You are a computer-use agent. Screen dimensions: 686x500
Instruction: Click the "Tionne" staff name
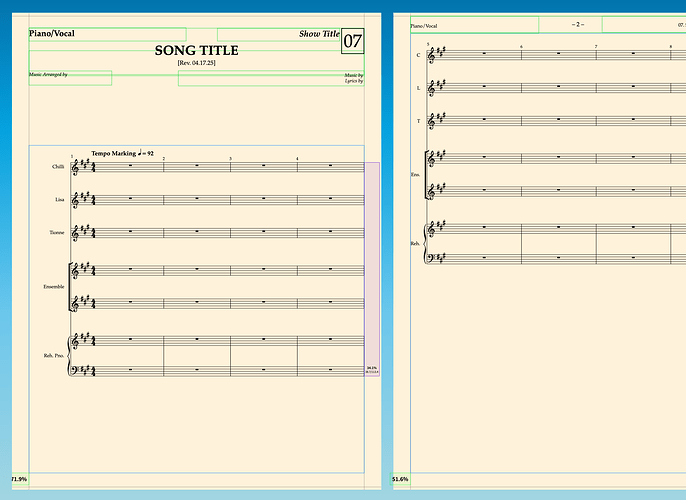pos(57,232)
